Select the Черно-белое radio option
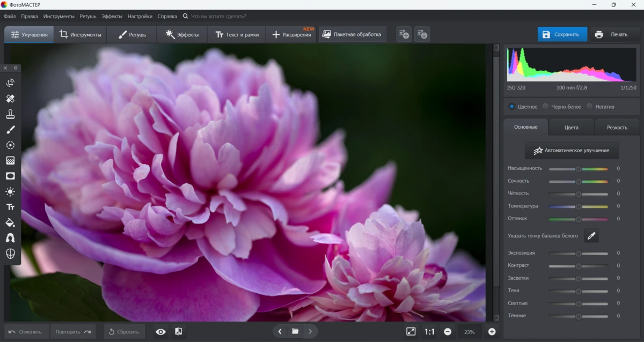 tap(546, 107)
